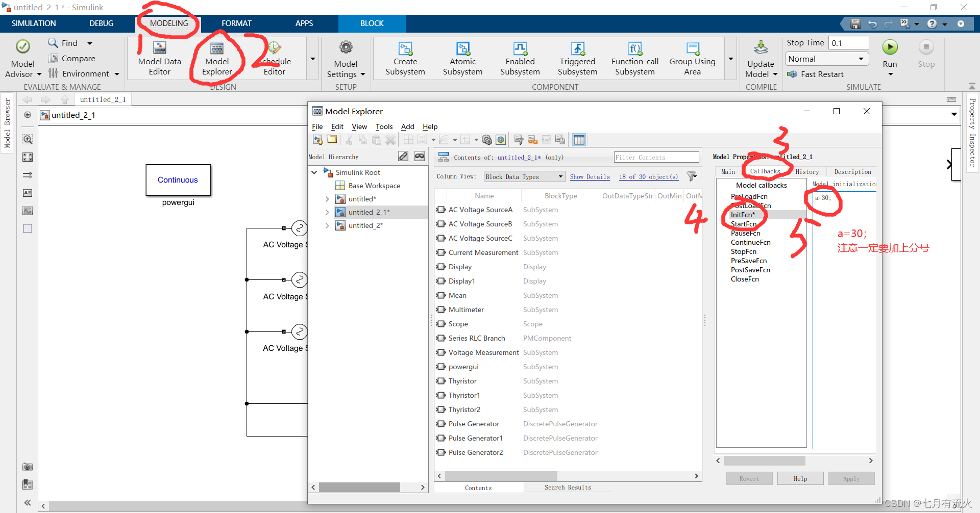Click the annotation text icon in the canvas palette

[28, 193]
